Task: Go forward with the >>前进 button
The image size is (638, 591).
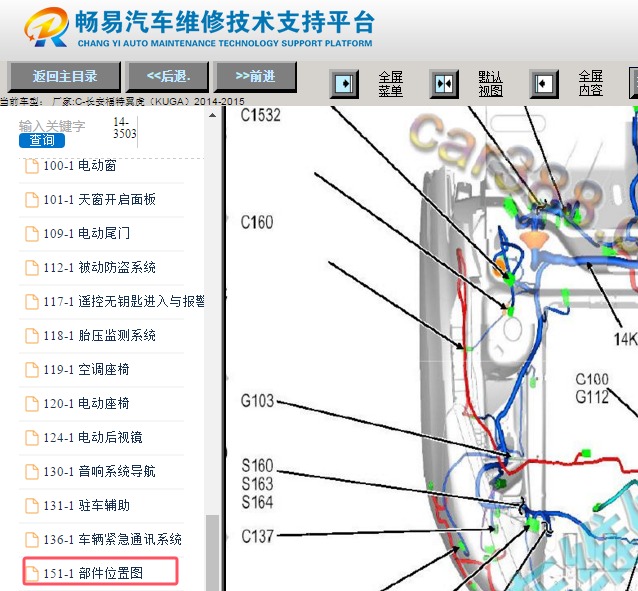Action: pos(255,77)
